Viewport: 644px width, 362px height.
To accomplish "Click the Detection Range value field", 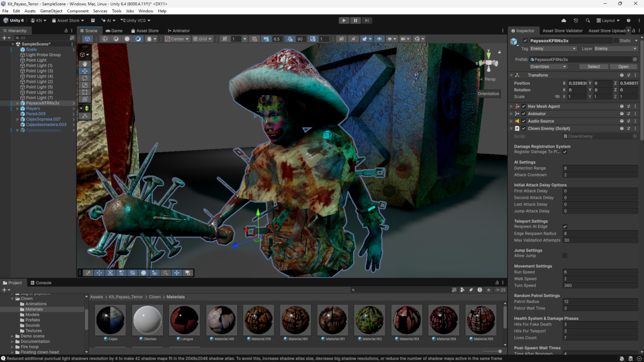I will click(600, 168).
